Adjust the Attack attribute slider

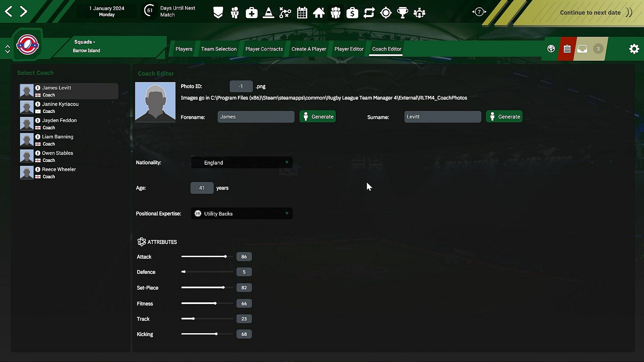tap(225, 256)
